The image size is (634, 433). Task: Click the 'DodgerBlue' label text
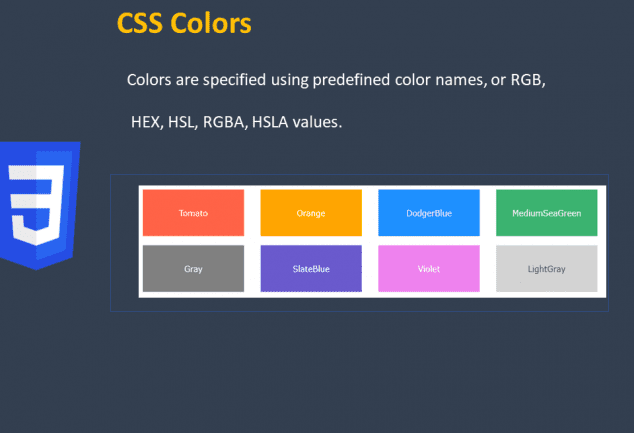pos(429,213)
